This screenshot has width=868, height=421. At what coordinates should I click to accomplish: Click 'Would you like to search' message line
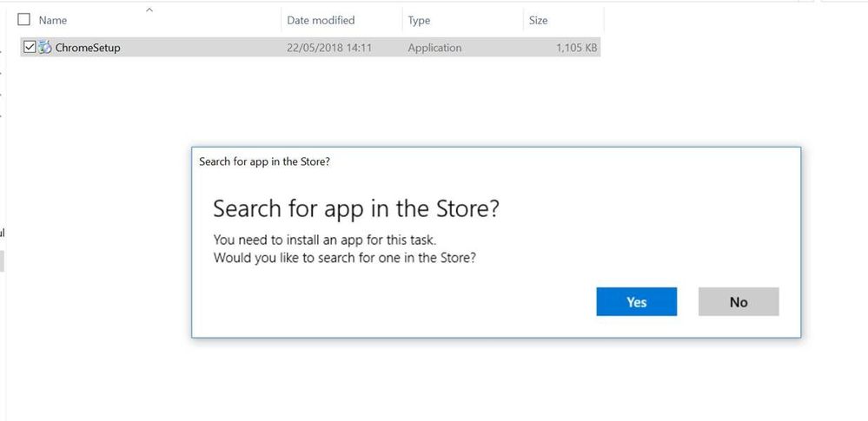[x=344, y=259]
